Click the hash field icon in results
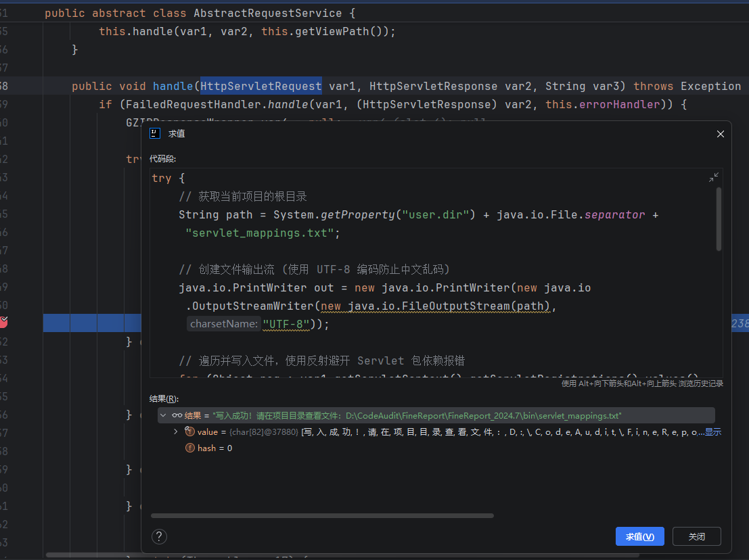The width and height of the screenshot is (749, 560). (189, 448)
